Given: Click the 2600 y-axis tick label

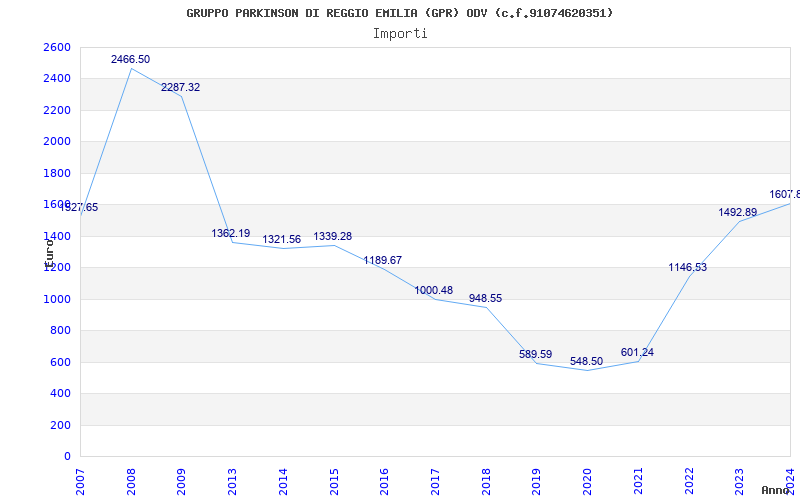Looking at the screenshot, I should coord(57,47).
